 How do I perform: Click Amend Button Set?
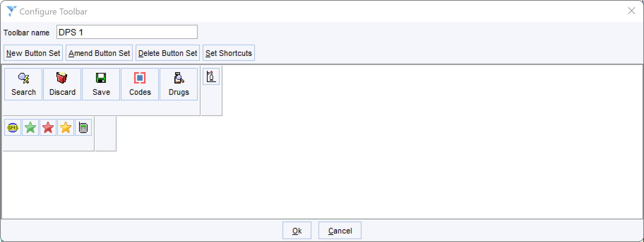99,53
